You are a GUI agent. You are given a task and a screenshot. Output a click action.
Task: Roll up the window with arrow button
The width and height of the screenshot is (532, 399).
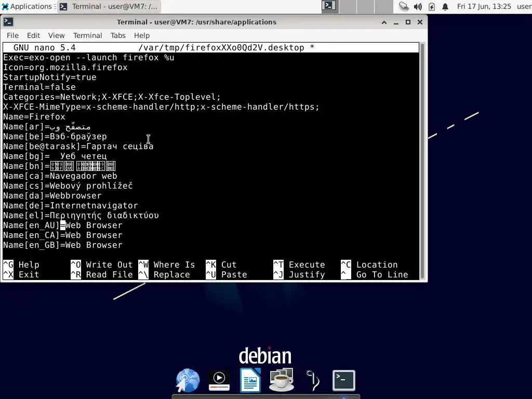(x=384, y=22)
